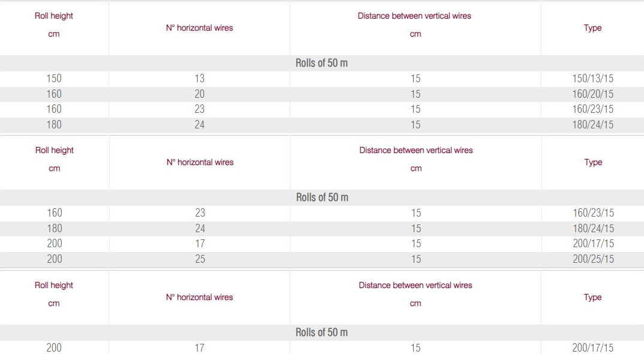
Task: Click 'Roll height' header in the top table
Action: 54,16
